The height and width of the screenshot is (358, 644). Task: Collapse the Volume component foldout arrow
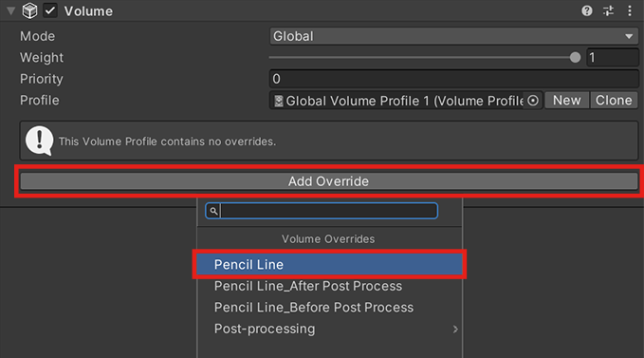tap(11, 10)
